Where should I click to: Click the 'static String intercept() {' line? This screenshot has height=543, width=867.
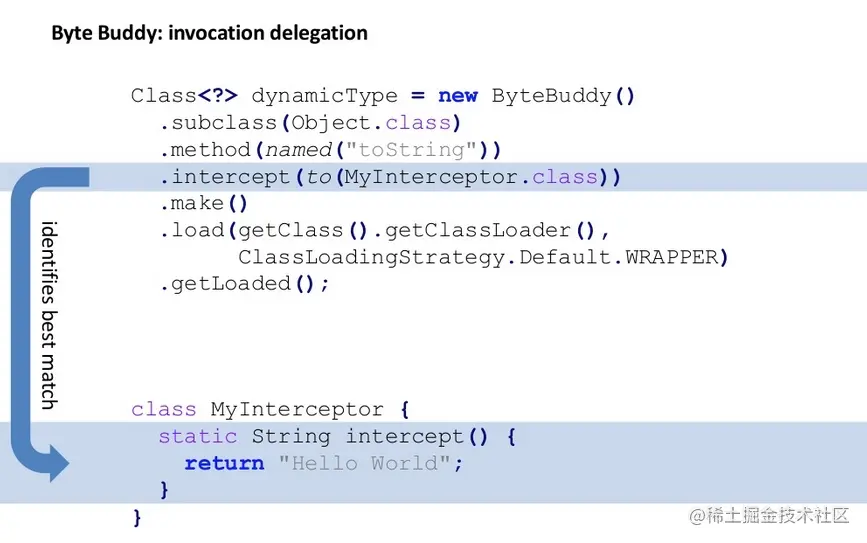point(337,436)
